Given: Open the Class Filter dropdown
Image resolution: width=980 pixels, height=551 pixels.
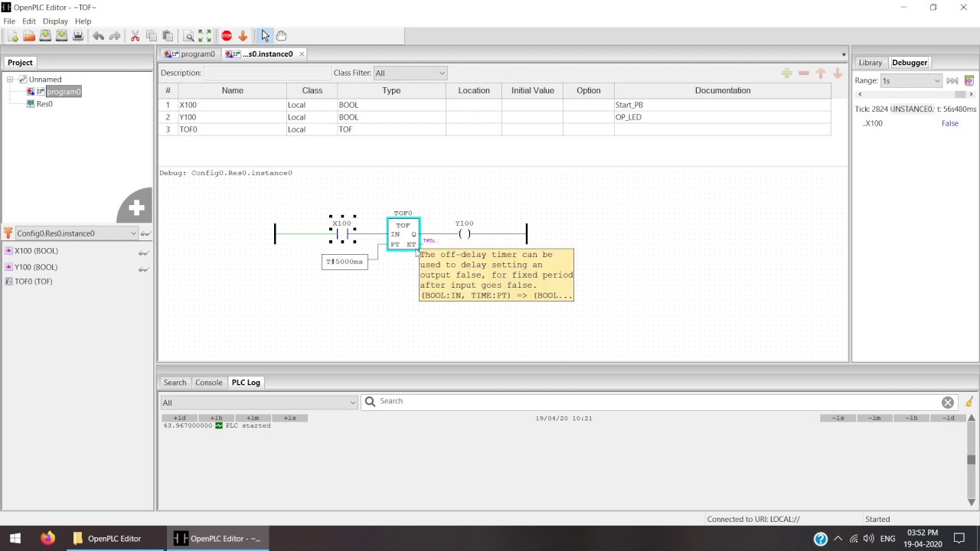Looking at the screenshot, I should 410,73.
